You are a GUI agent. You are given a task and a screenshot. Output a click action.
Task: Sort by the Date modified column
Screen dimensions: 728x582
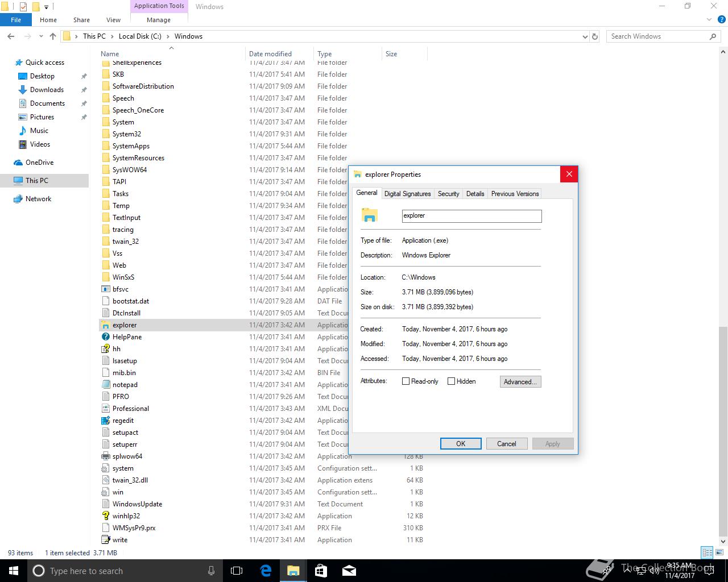(x=279, y=54)
